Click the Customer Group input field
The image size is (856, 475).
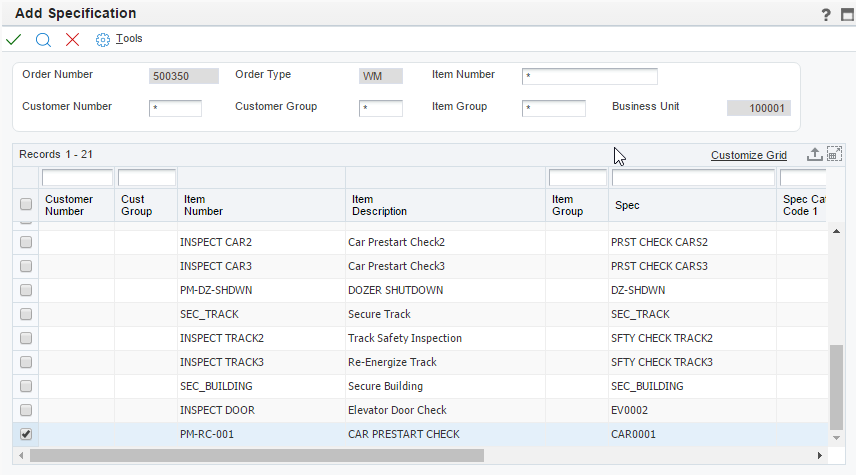pyautogui.click(x=380, y=108)
